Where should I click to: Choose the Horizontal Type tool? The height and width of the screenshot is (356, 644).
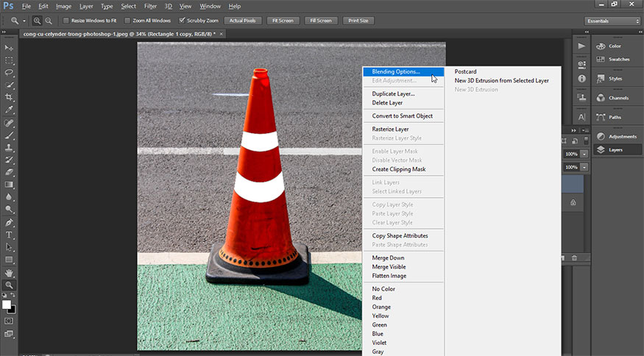[10, 235]
